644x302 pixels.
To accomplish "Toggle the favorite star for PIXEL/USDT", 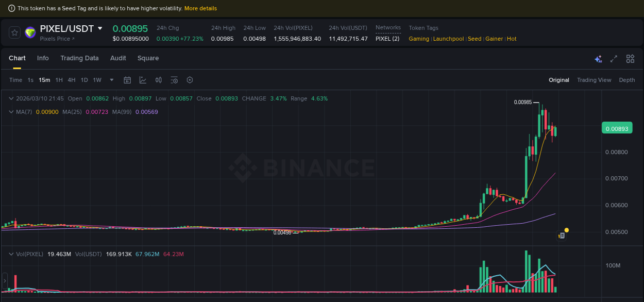I will click(14, 32).
